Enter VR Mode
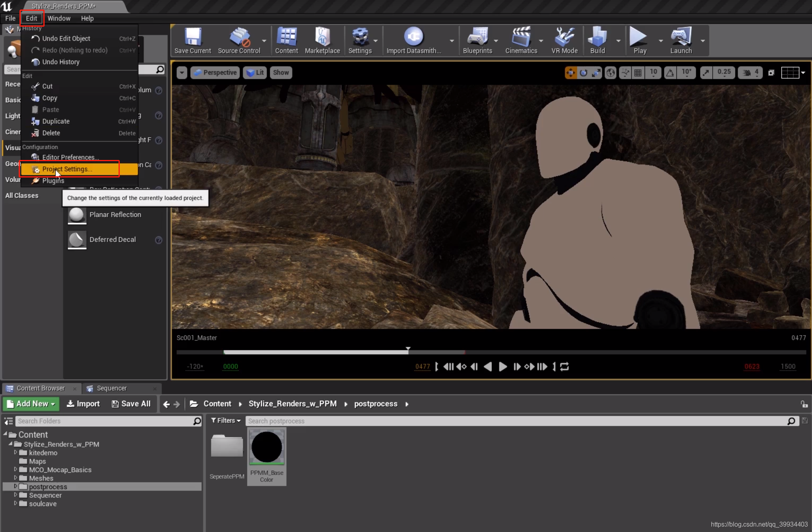812x532 pixels. point(564,40)
